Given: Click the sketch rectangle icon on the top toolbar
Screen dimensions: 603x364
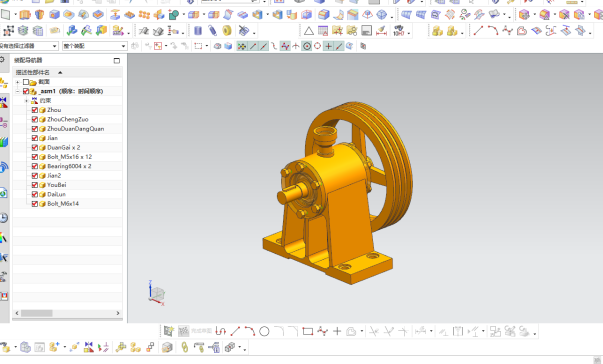Looking at the screenshot, I should point(5,15).
